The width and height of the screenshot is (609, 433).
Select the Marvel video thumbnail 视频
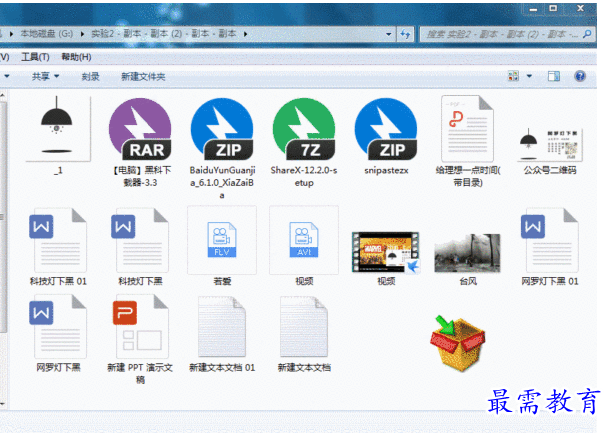tap(386, 252)
